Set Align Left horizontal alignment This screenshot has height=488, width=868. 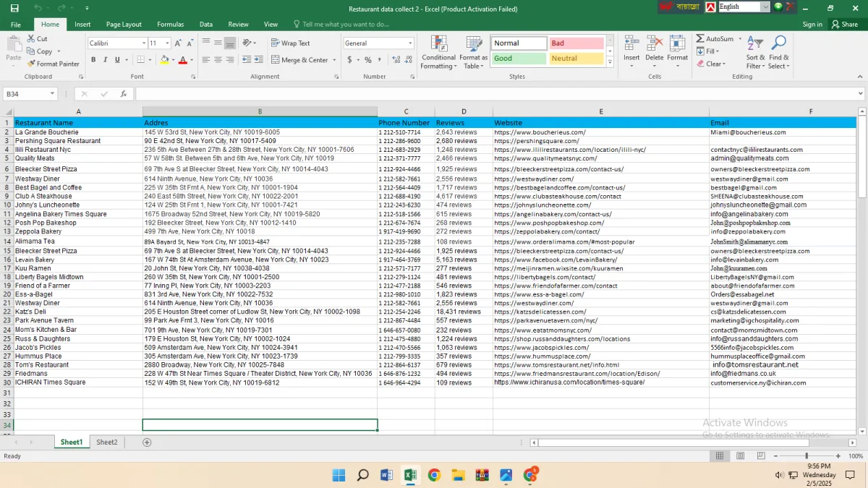206,60
